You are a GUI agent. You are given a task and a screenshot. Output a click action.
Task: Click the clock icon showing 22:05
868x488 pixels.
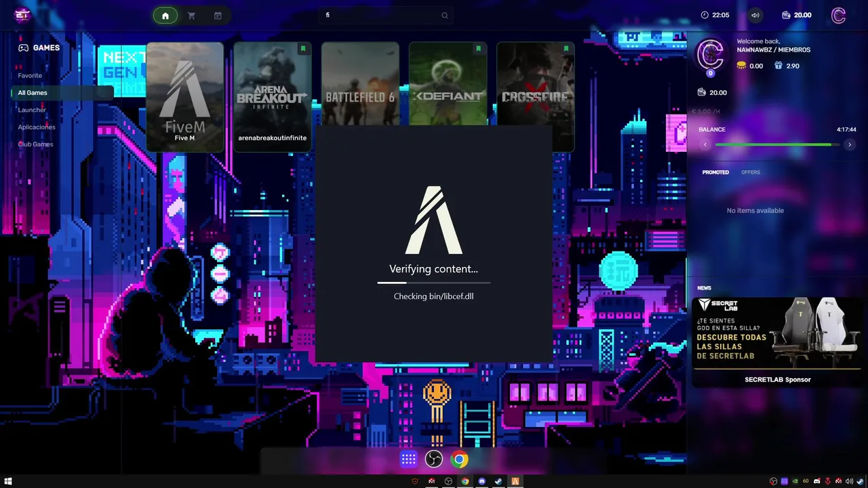(705, 15)
